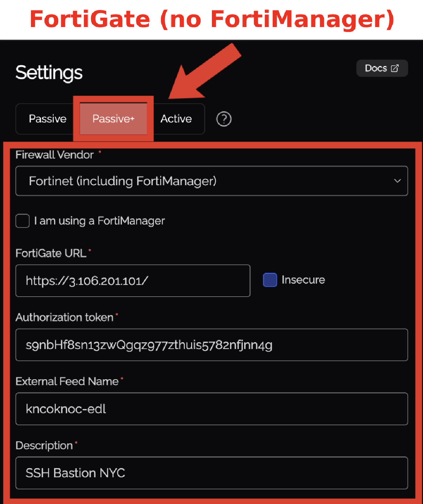
Task: Click the Insecure label text
Action: (x=303, y=280)
